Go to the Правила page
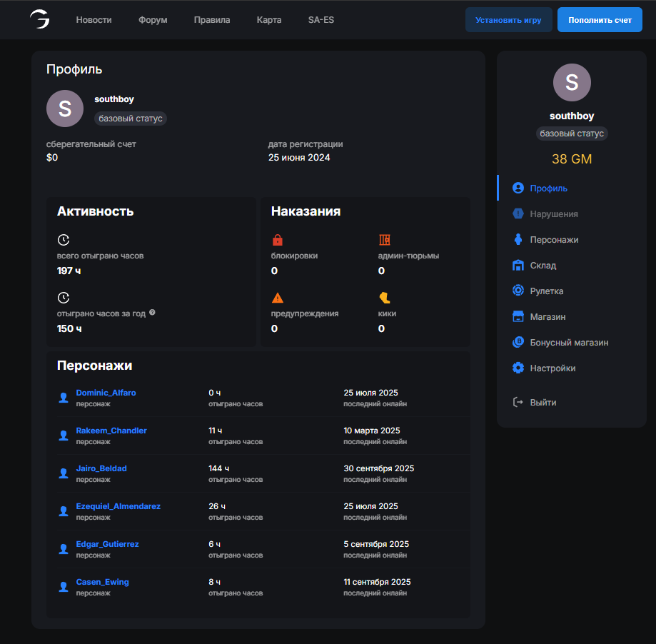The image size is (656, 644). coord(212,20)
